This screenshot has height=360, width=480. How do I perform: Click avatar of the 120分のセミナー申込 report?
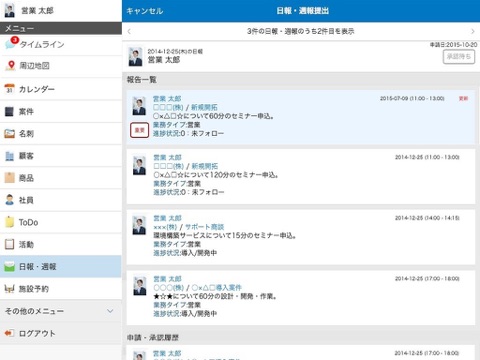tap(139, 165)
